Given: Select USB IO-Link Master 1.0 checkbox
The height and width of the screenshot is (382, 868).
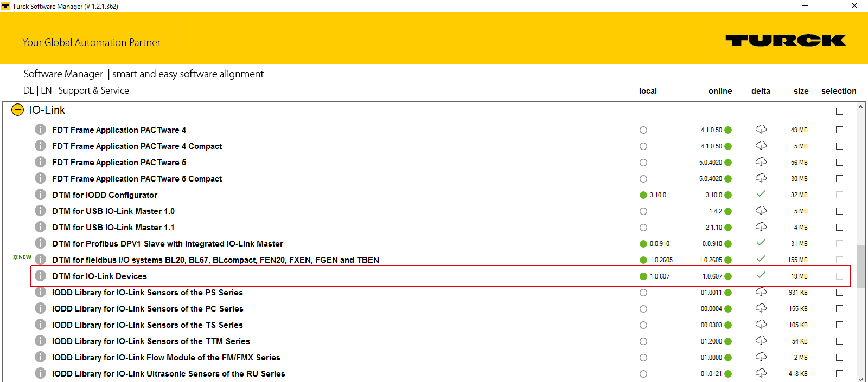Looking at the screenshot, I should point(839,211).
